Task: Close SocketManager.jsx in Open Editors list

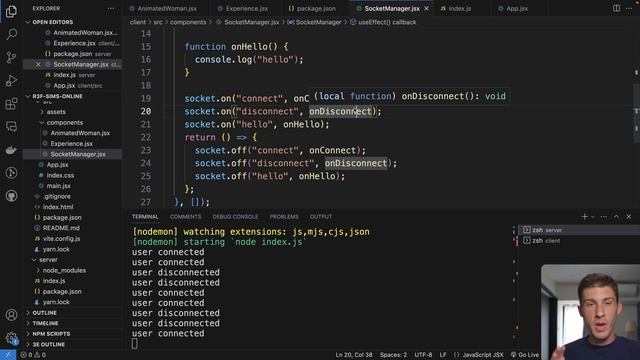Action: 38,64
